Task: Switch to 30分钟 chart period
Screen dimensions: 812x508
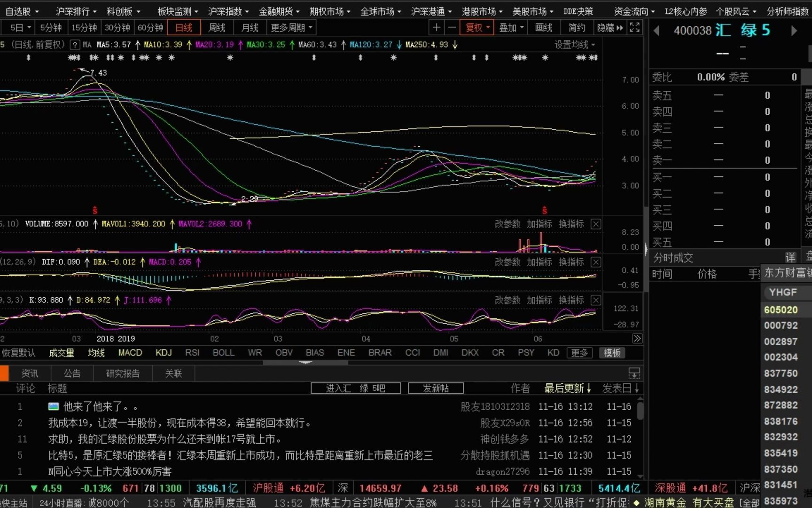Action: tap(117, 28)
